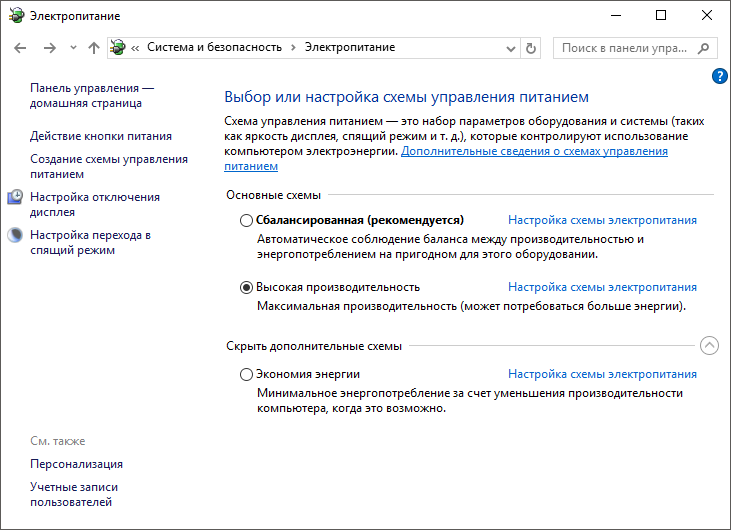Image resolution: width=731 pixels, height=530 pixels.
Task: Open Персонализация link
Action: [77, 464]
